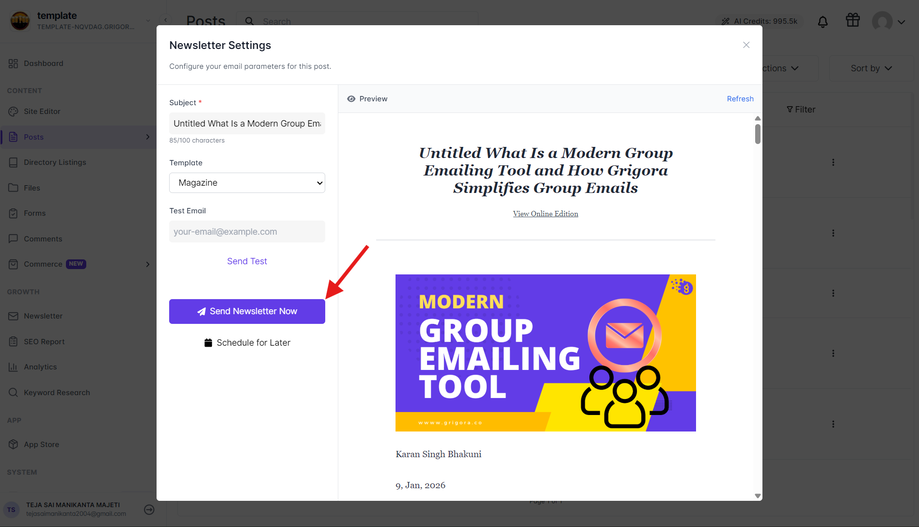Click the Directory Listings icon
Screen dimensions: 919x527
click(13, 162)
